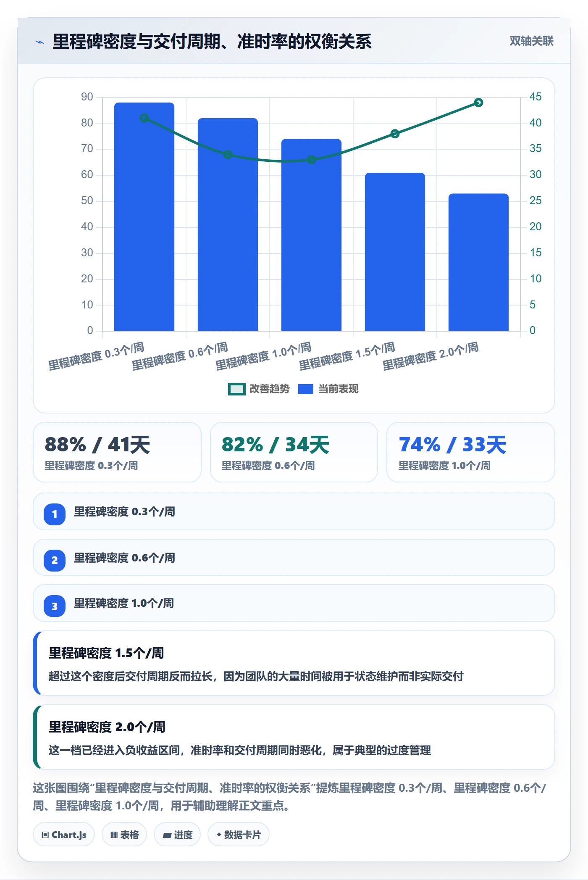This screenshot has width=588, height=880.
Task: Click the diamond icon in the 数据卡片 tag
Action: (x=219, y=835)
